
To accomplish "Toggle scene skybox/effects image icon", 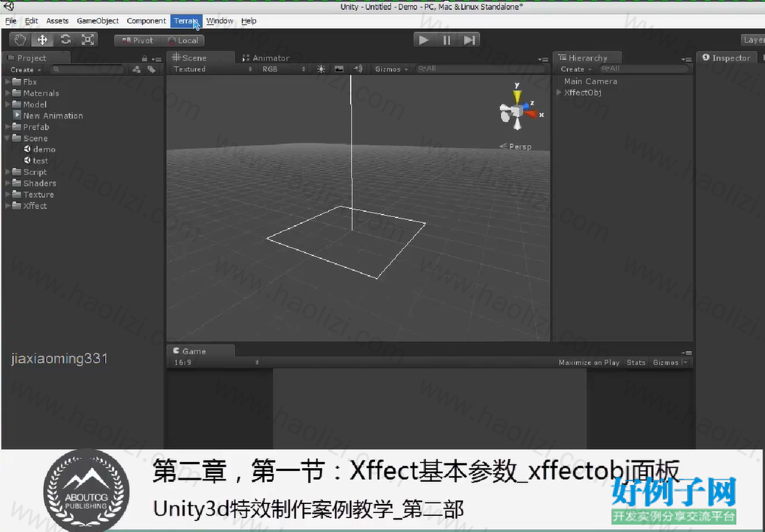I will 339,69.
